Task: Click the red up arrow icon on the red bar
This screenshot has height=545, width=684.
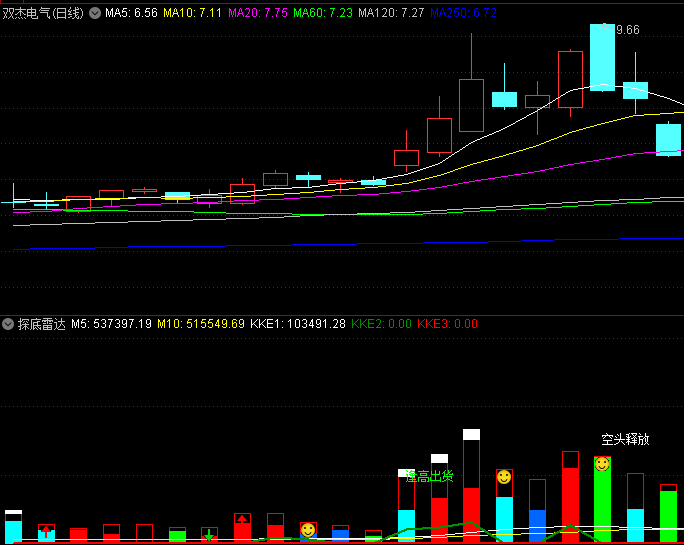Action: (242, 519)
